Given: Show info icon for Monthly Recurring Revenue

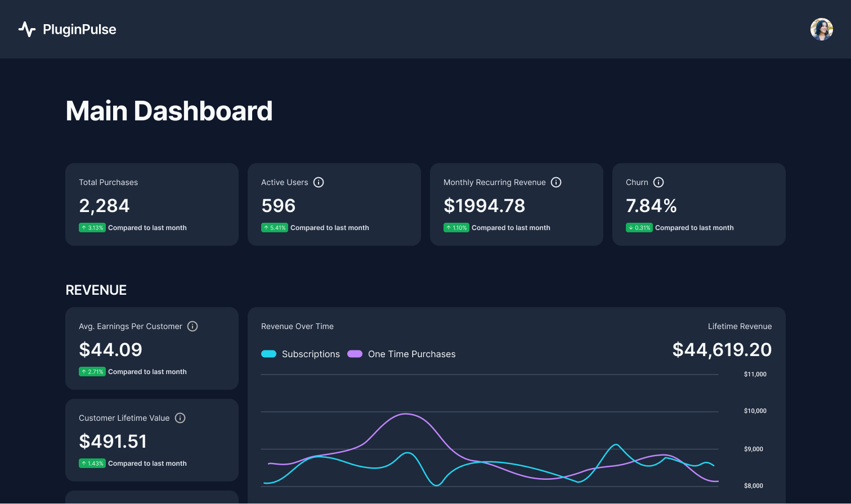Looking at the screenshot, I should point(556,182).
